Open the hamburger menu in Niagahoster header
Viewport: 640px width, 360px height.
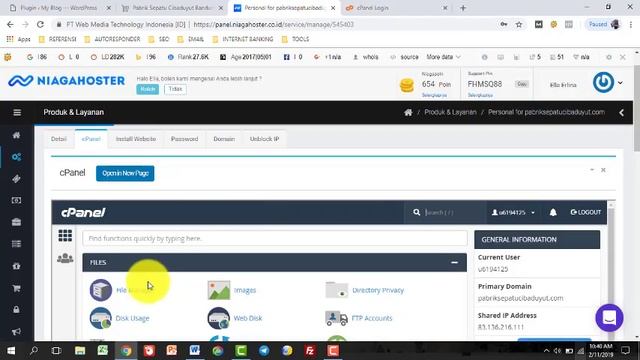(x=17, y=112)
